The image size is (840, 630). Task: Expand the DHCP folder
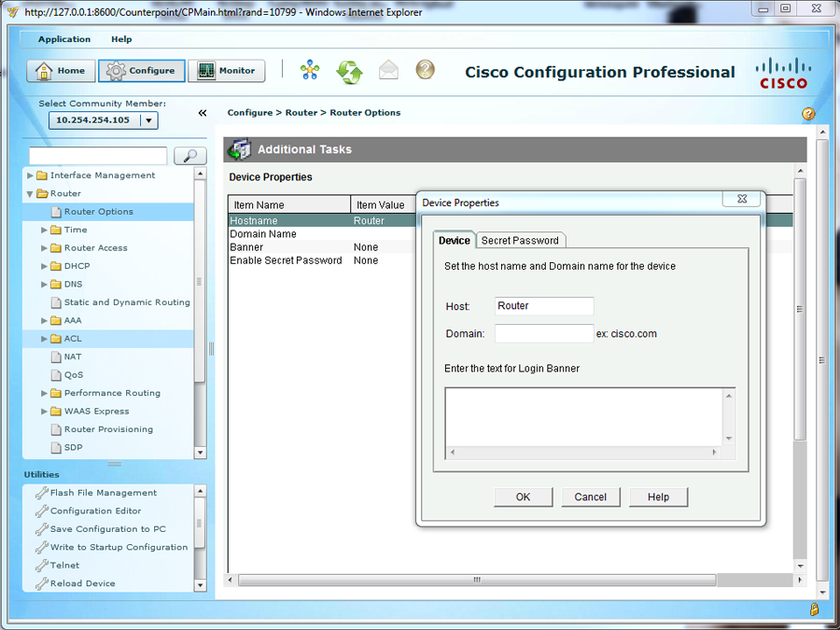(x=44, y=266)
